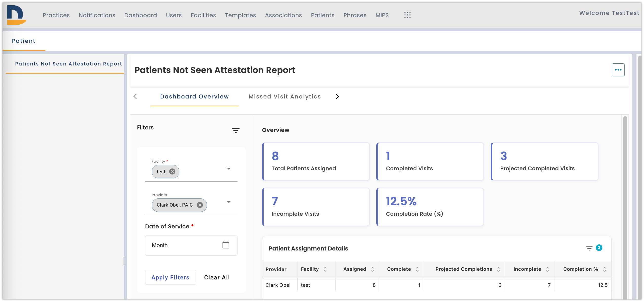Open the Patients menu item
The width and height of the screenshot is (644, 302).
[323, 15]
